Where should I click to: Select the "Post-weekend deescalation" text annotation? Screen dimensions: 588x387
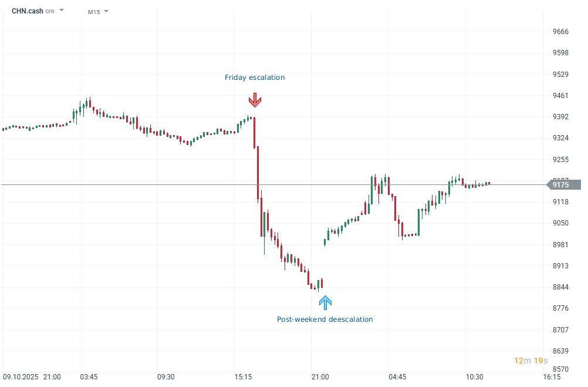pyautogui.click(x=325, y=319)
